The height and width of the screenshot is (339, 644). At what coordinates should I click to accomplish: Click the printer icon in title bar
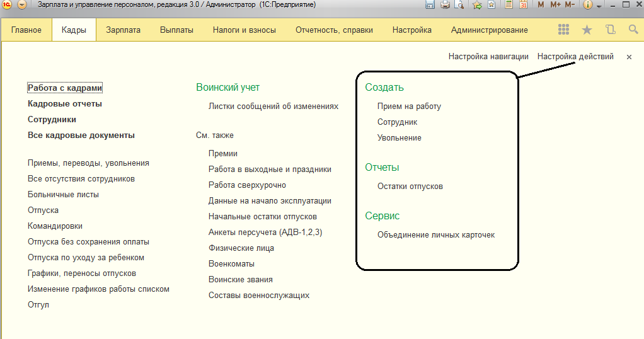[445, 5]
